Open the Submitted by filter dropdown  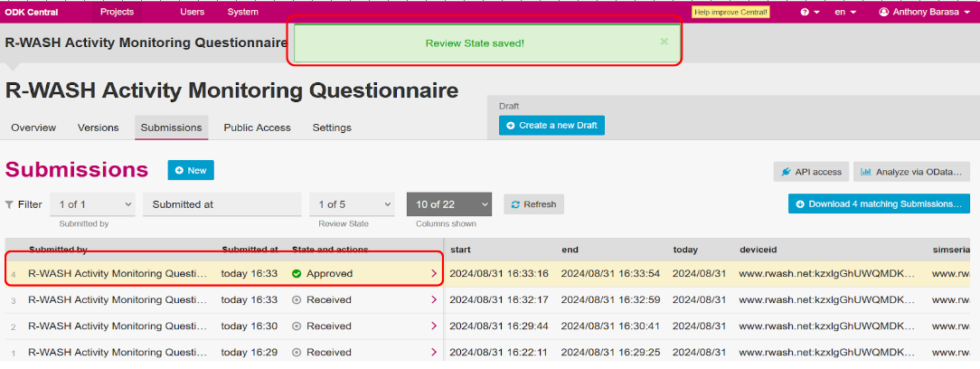(x=92, y=204)
